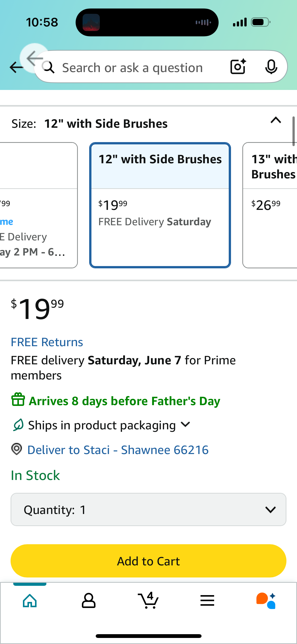
Task: Select the partially visible left size option
Action: [x=39, y=205]
